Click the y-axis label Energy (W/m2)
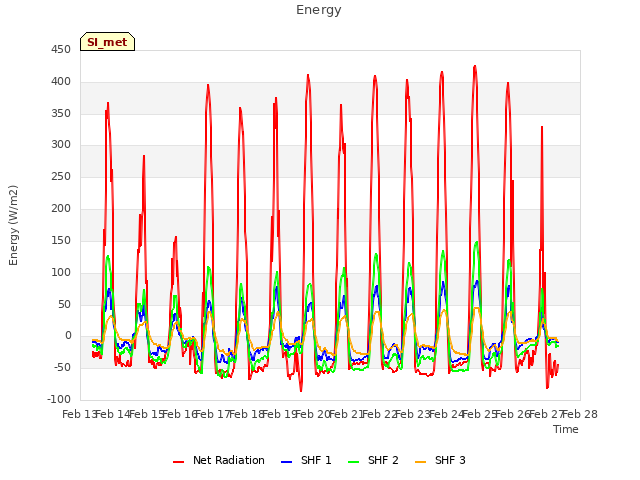The width and height of the screenshot is (640, 480). (13, 225)
